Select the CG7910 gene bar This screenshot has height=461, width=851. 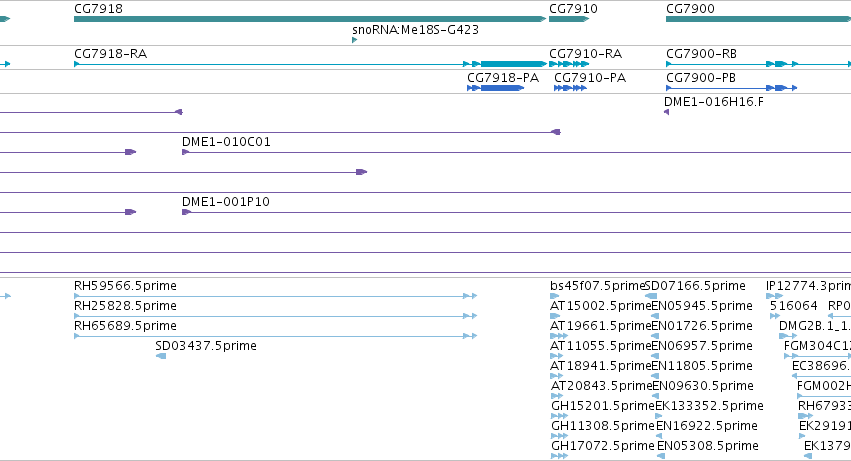[569, 19]
